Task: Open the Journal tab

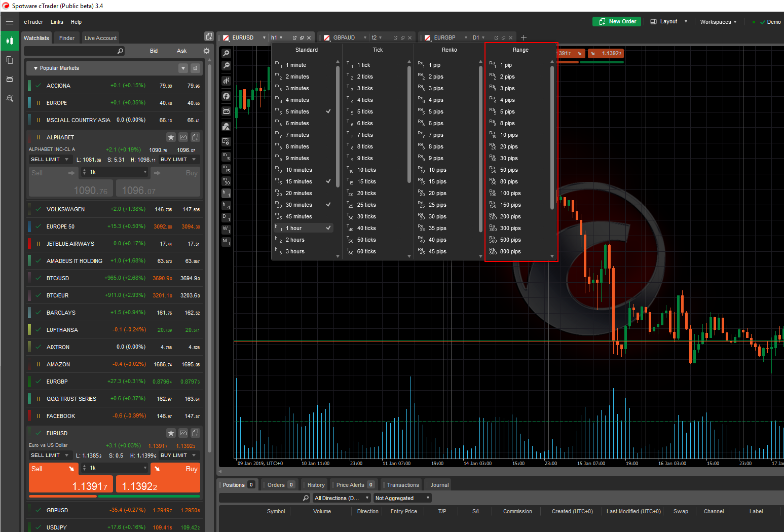Action: [439, 485]
